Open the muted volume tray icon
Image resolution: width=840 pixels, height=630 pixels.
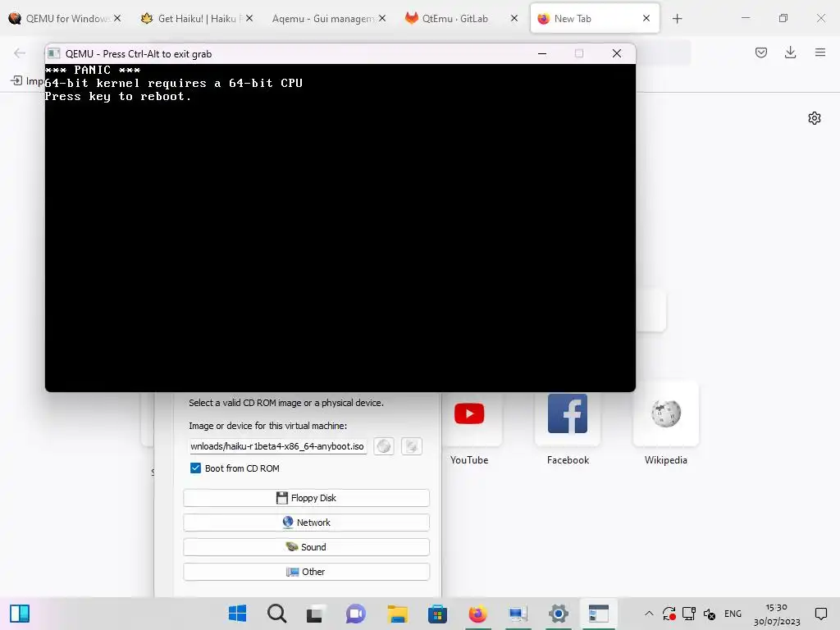pyautogui.click(x=710, y=614)
